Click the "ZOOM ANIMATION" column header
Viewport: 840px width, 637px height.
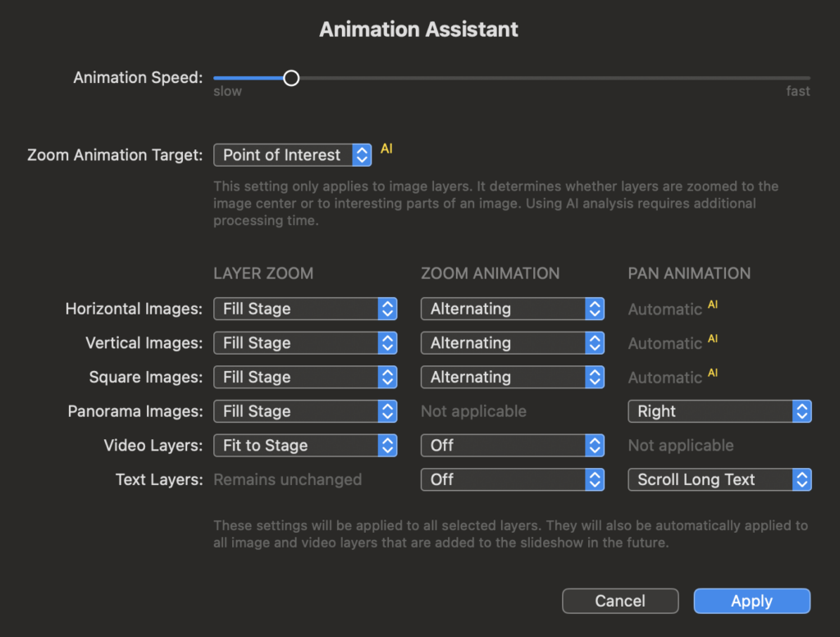click(491, 273)
